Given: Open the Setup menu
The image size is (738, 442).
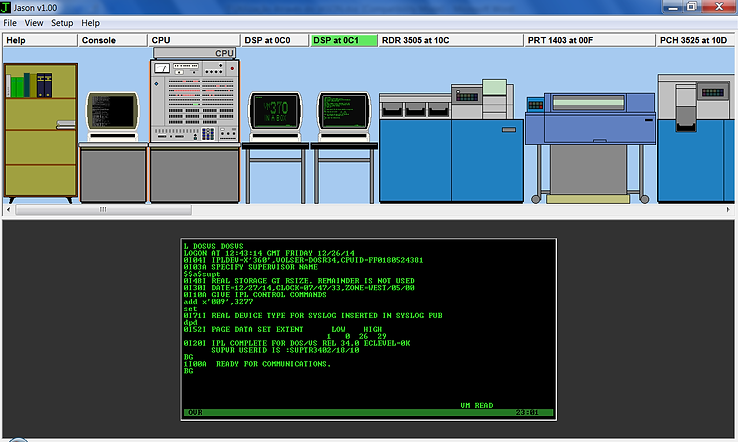Looking at the screenshot, I should coord(62,23).
